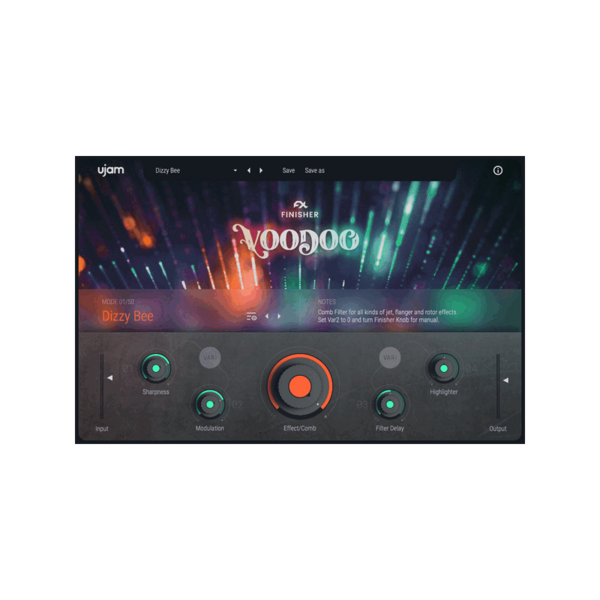Go to next preset in top bar

tap(261, 171)
